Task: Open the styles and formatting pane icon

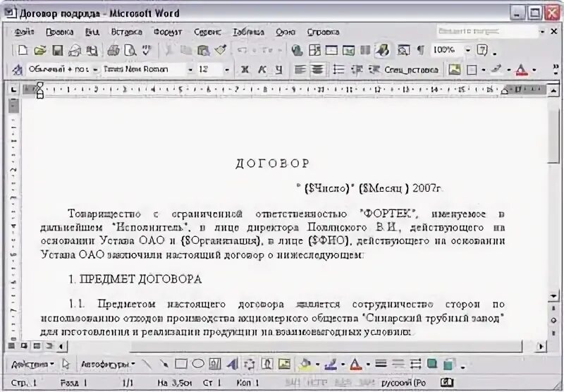Action: pyautogui.click(x=17, y=69)
